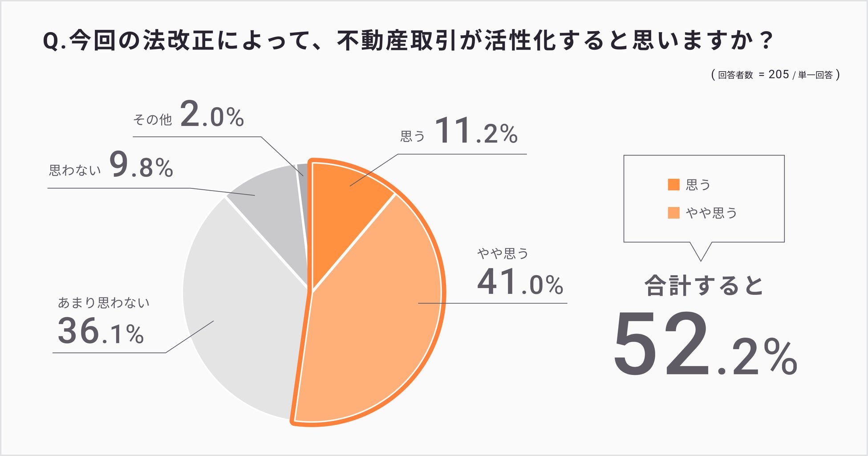Click the 2.0% value label
Image resolution: width=868 pixels, height=456 pixels.
[x=212, y=115]
